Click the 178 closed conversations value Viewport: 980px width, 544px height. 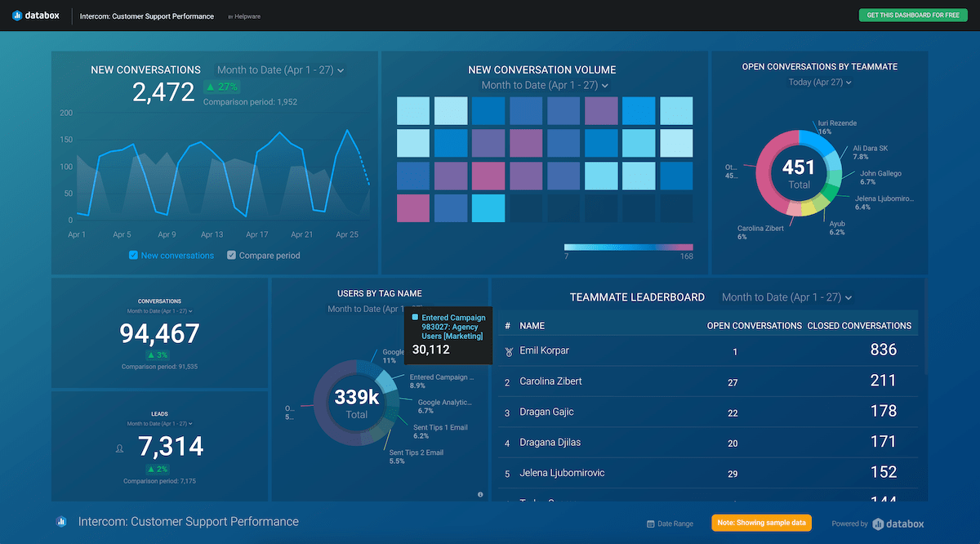pos(884,411)
